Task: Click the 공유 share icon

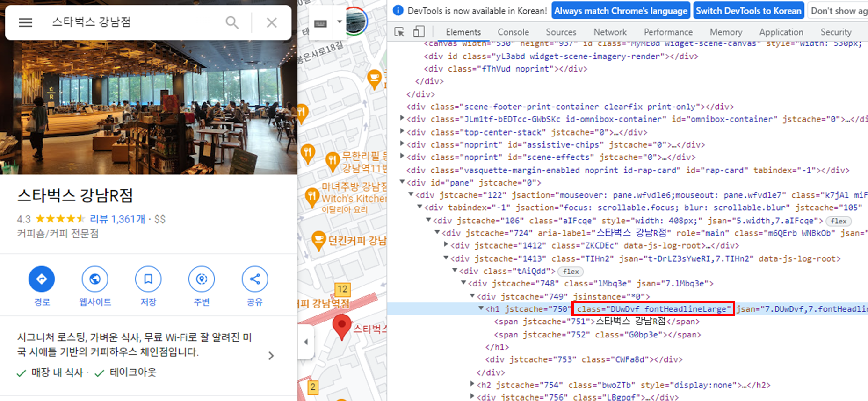Action: (255, 279)
